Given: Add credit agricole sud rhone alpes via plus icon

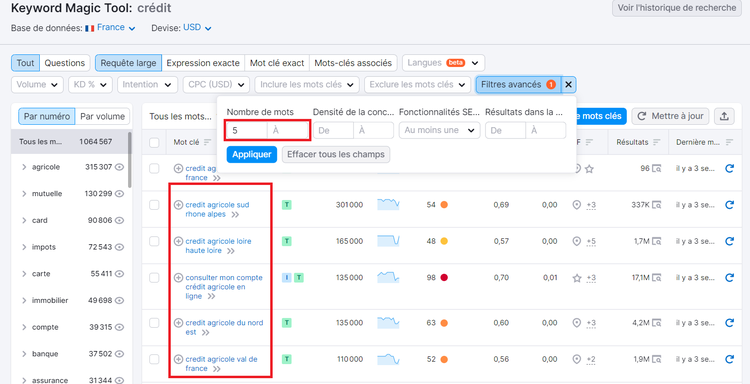Looking at the screenshot, I should point(178,205).
